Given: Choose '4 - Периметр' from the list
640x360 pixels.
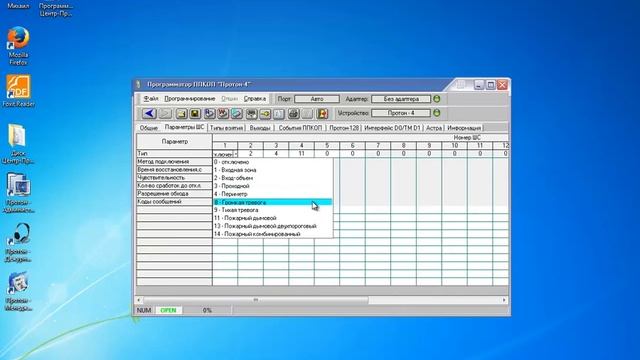Looking at the screenshot, I should pos(273,194).
